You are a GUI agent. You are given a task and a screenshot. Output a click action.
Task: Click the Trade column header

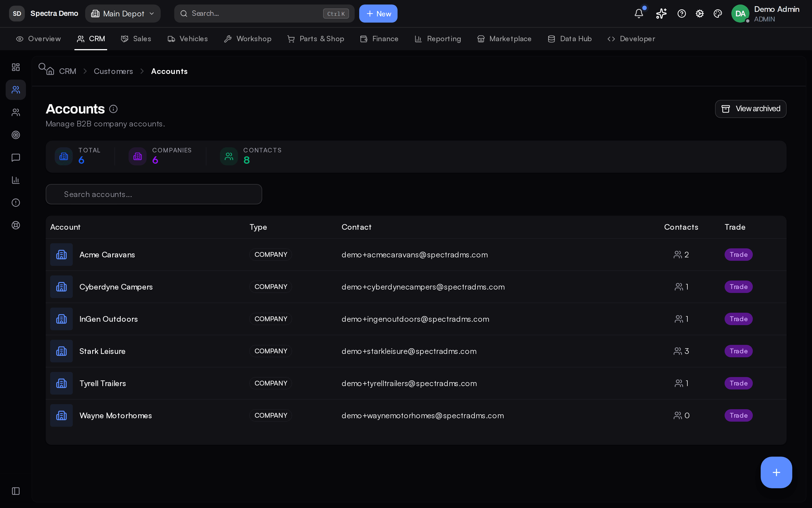tap(734, 227)
